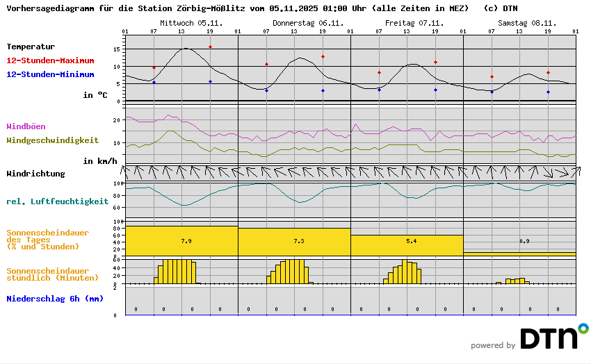This screenshot has width=591, height=364.
Task: Click the rel. Luftfeuchtigkeit legend label
Action: pyautogui.click(x=57, y=201)
